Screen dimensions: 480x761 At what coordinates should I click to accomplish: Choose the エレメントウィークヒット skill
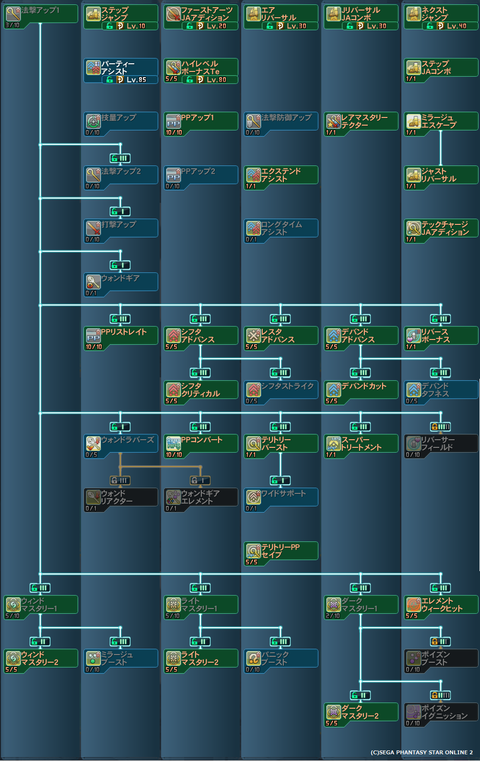click(x=441, y=608)
